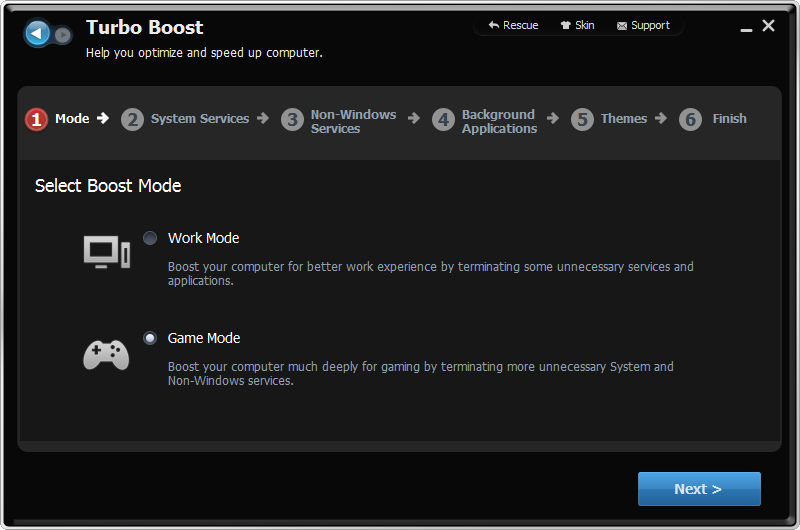Click the Work Mode computer icon

pos(107,251)
